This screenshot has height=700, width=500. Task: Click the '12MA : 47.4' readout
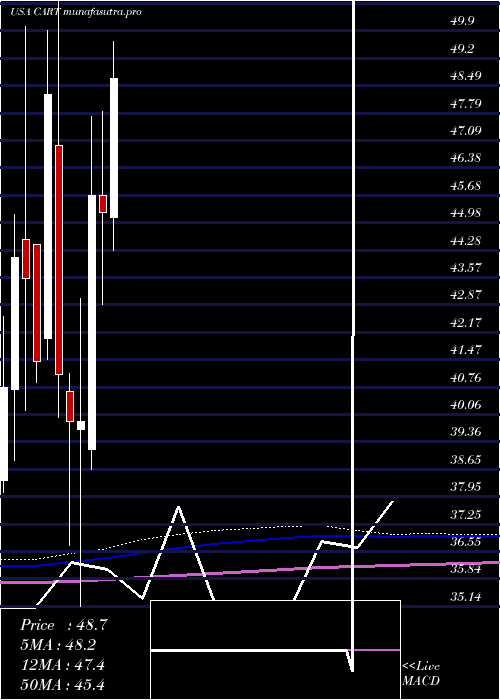pyautogui.click(x=62, y=664)
